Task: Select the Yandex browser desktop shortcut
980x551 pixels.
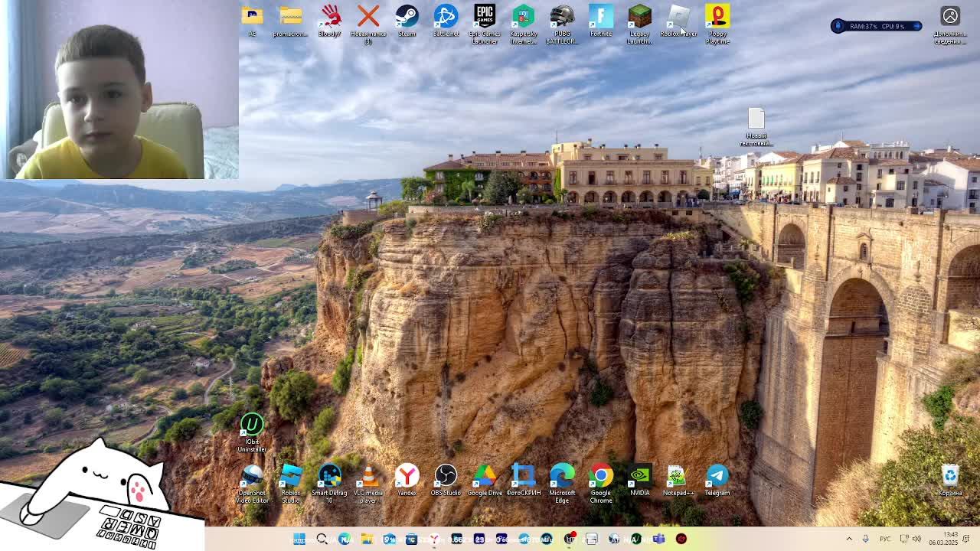Action: pyautogui.click(x=407, y=481)
